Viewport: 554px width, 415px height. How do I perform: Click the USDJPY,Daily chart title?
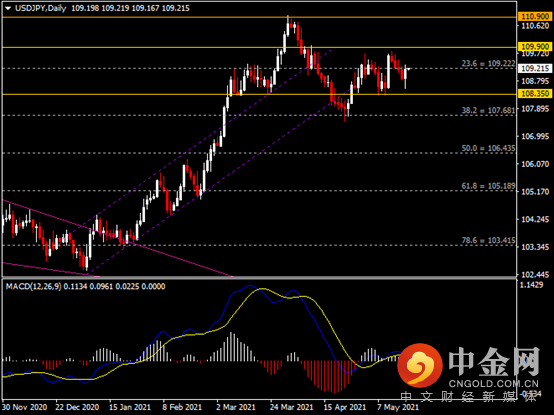click(x=41, y=8)
